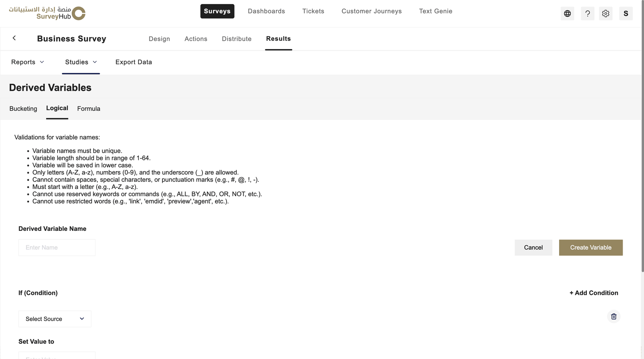This screenshot has height=359, width=644.
Task: Click the 'Variable names must be unique.' text
Action: (x=77, y=151)
